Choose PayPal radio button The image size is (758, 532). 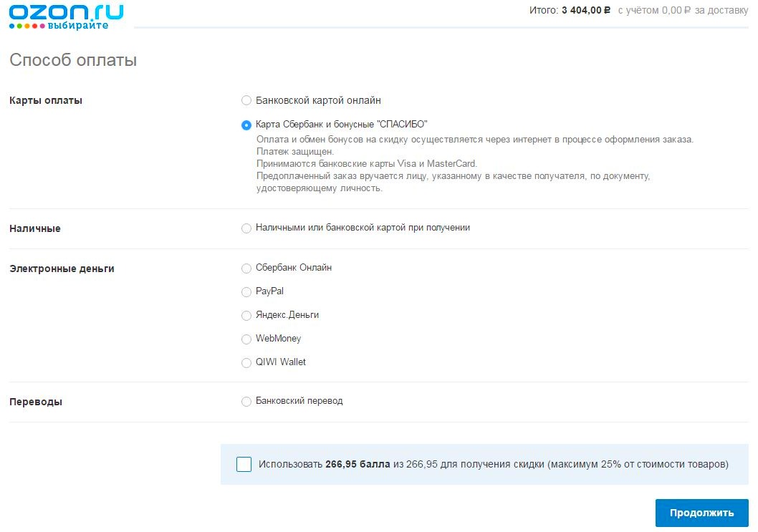point(246,292)
